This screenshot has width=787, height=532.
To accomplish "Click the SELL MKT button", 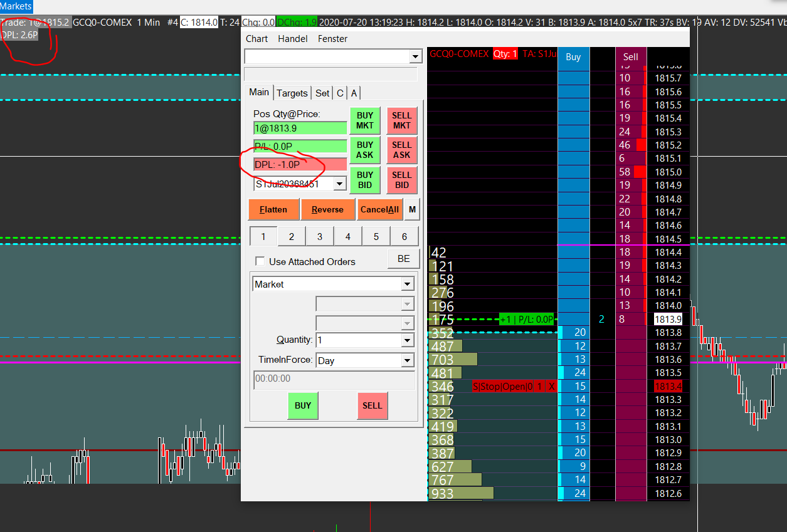I will [x=401, y=120].
